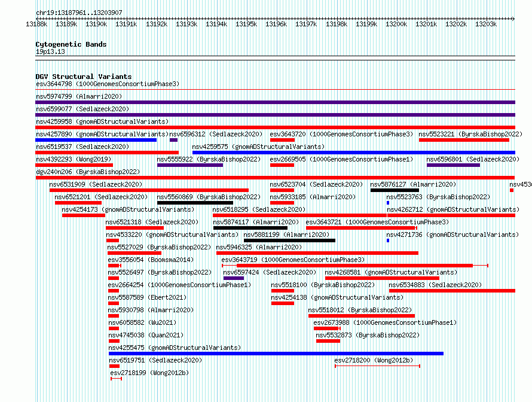Click nsv5930798 Almarri2020 label
Viewport: 532px width, 402px height.
(x=151, y=310)
